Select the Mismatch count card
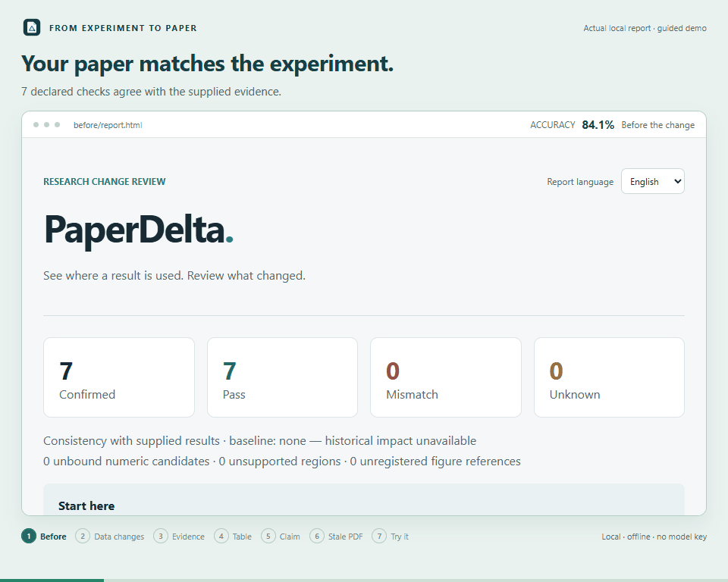This screenshot has height=582, width=728. [x=446, y=377]
